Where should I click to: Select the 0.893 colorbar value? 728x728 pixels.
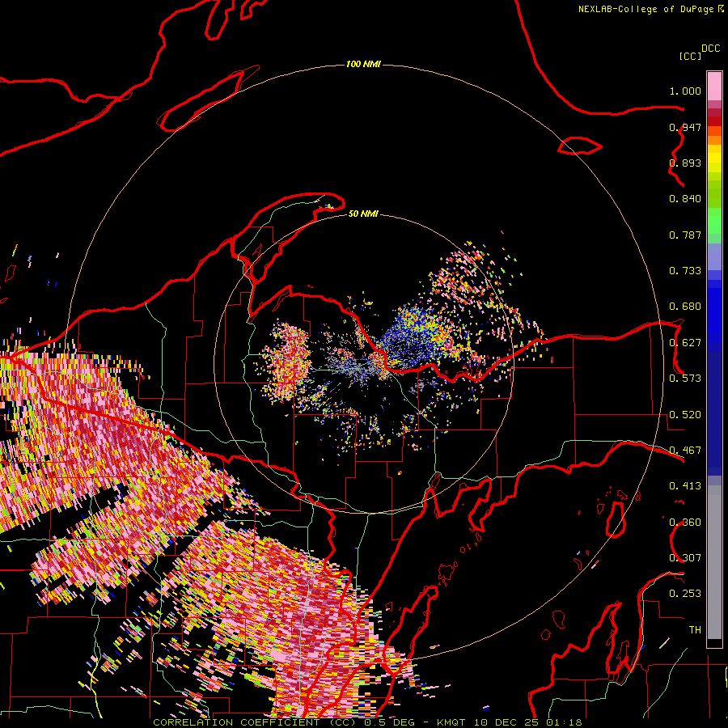pos(685,163)
